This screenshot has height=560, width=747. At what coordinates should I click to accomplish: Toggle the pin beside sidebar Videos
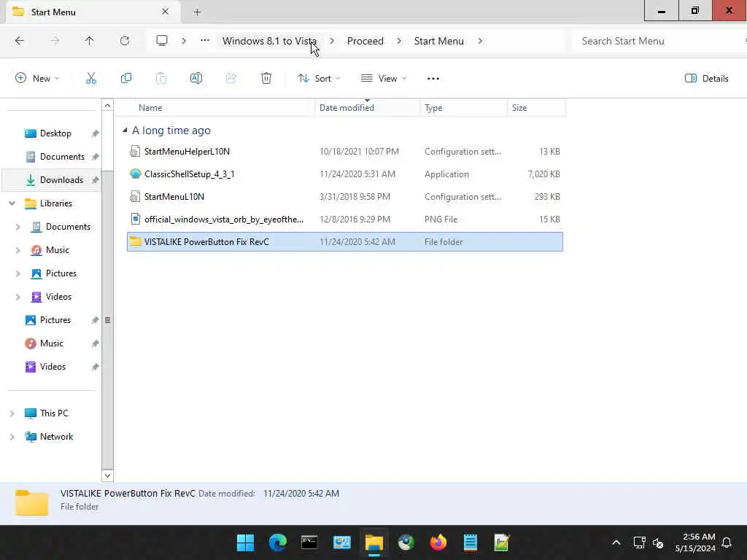(x=96, y=367)
